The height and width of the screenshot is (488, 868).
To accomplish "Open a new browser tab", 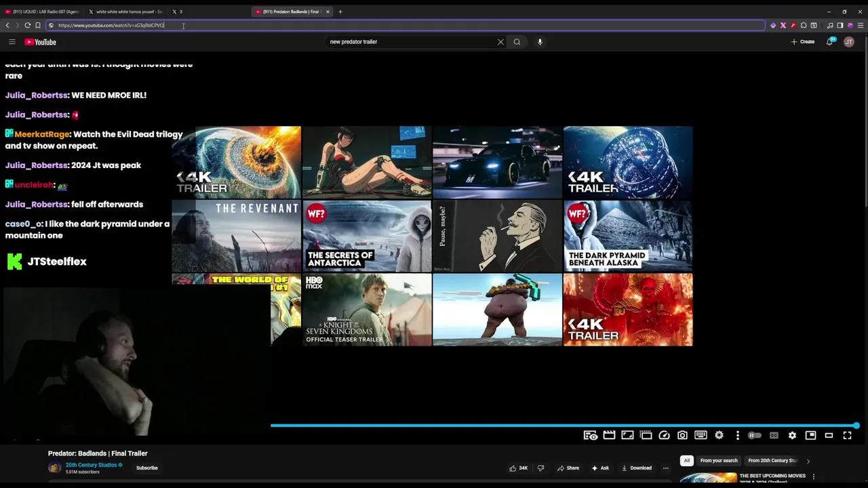I will click(340, 12).
